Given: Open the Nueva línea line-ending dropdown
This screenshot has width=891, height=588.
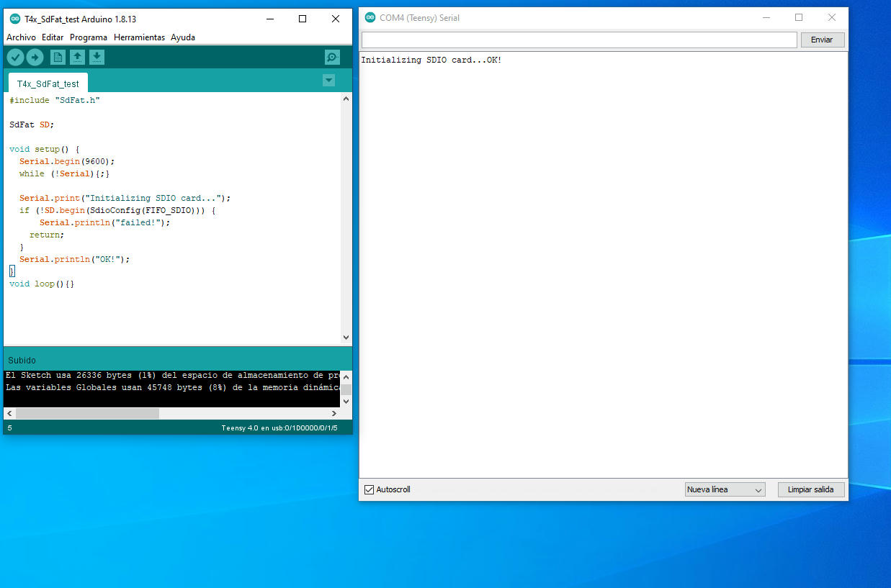Looking at the screenshot, I should click(725, 489).
